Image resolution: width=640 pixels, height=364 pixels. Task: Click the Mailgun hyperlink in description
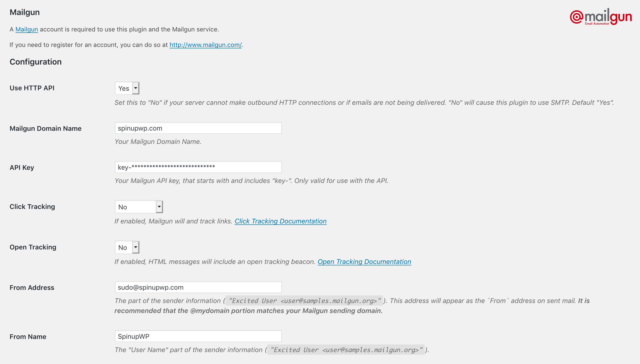point(26,29)
